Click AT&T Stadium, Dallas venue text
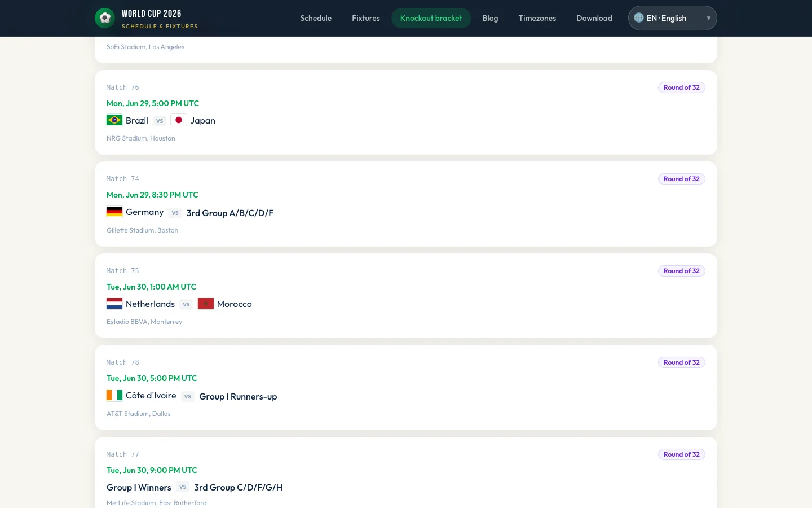 139,414
